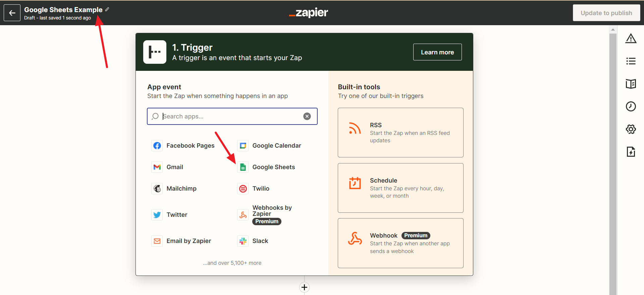The height and width of the screenshot is (295, 644).
Task: Click the Trigger step icon in header
Action: point(155,52)
